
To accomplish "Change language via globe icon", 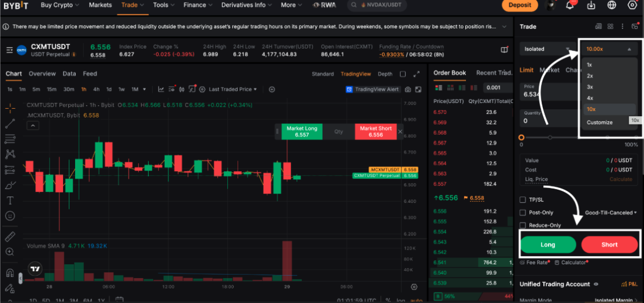I will [612, 5].
